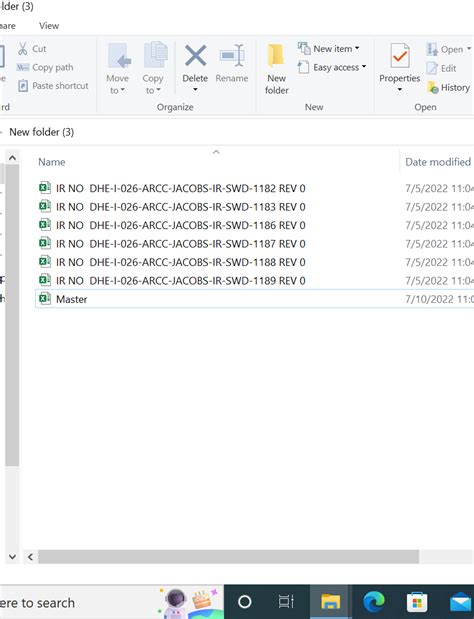Click the New item icon

point(304,49)
